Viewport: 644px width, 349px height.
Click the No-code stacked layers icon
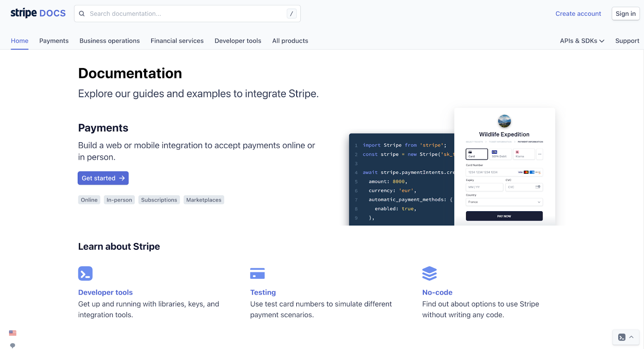coord(429,274)
